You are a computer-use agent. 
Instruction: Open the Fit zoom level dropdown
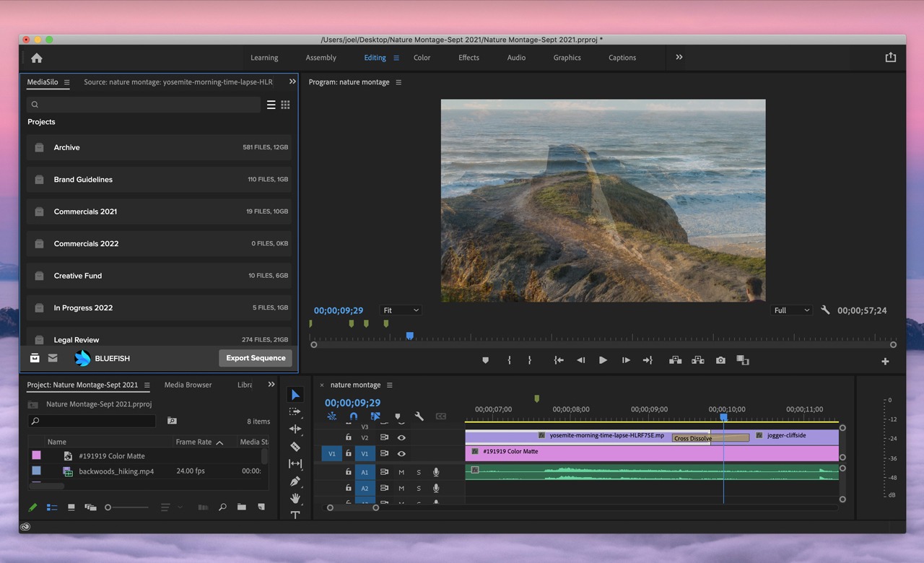(401, 310)
